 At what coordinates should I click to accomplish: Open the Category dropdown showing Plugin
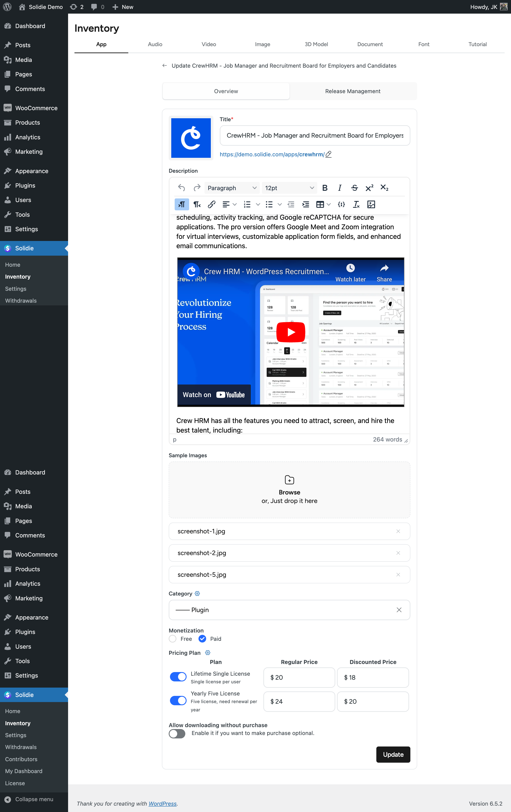click(x=289, y=610)
